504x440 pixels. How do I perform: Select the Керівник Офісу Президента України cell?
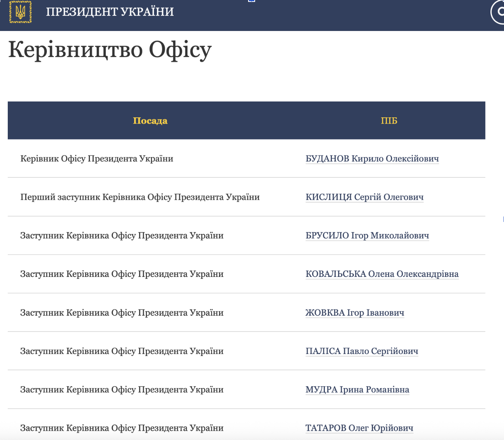[97, 159]
